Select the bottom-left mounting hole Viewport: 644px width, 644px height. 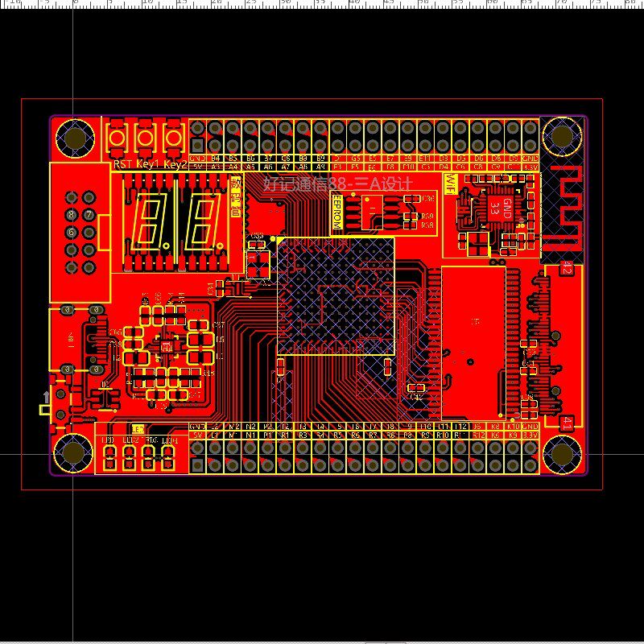tap(73, 453)
